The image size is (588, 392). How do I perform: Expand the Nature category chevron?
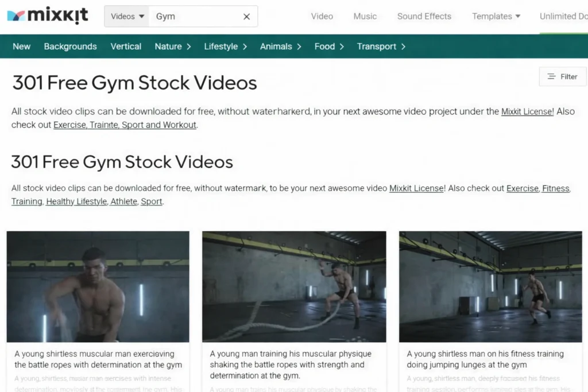(x=188, y=46)
